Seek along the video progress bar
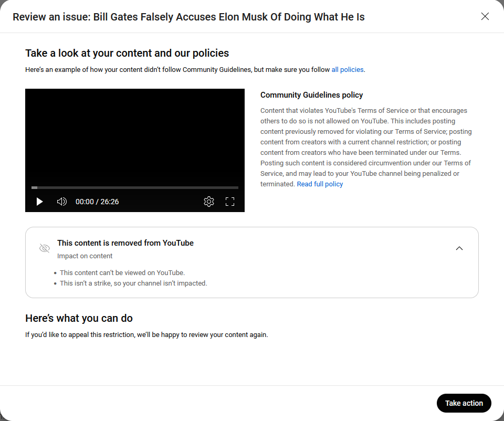 (x=135, y=187)
